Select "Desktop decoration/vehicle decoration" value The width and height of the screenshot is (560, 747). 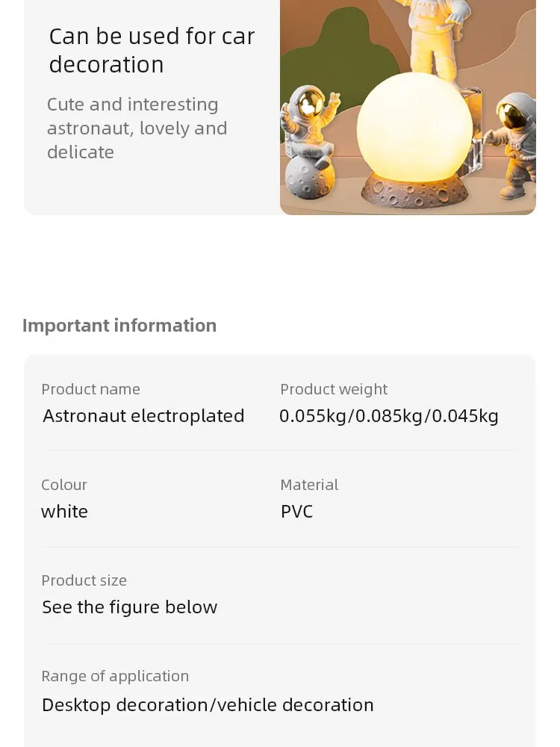[x=208, y=705]
